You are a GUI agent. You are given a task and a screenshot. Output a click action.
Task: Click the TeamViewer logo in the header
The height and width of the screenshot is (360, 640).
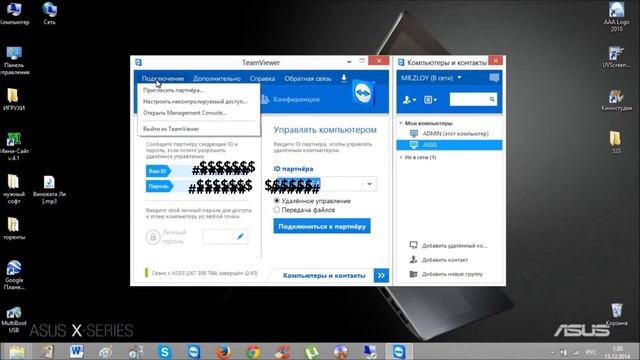click(x=362, y=93)
